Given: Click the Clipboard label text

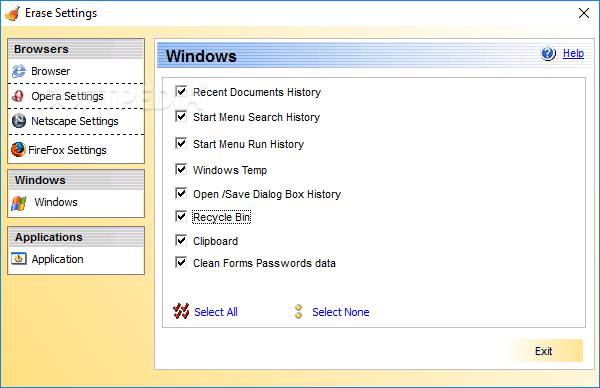Looking at the screenshot, I should coord(215,241).
